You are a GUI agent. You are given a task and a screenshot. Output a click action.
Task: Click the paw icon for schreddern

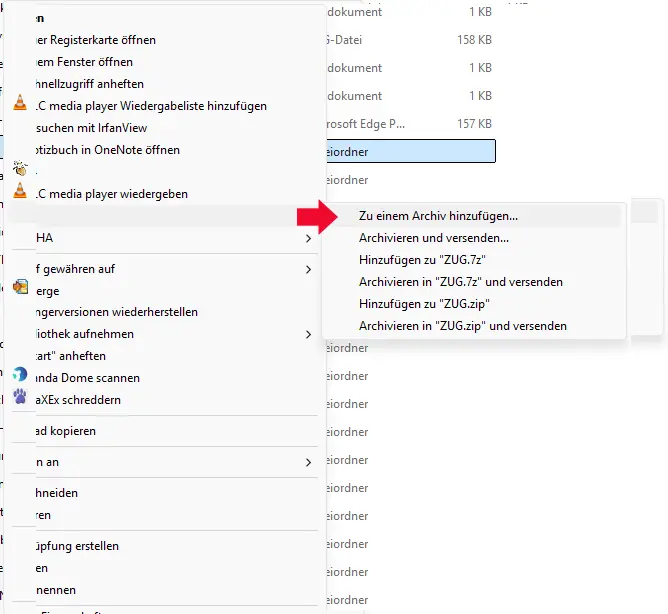[20, 397]
